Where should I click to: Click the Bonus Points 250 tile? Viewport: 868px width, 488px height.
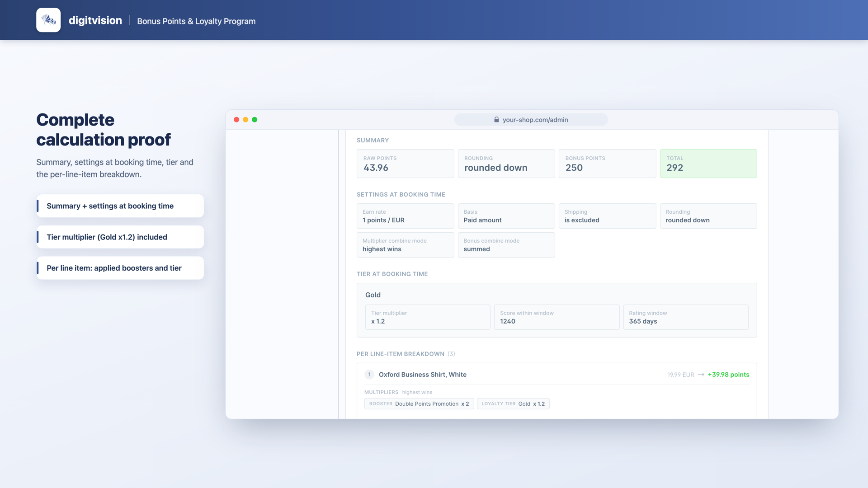[x=607, y=164]
